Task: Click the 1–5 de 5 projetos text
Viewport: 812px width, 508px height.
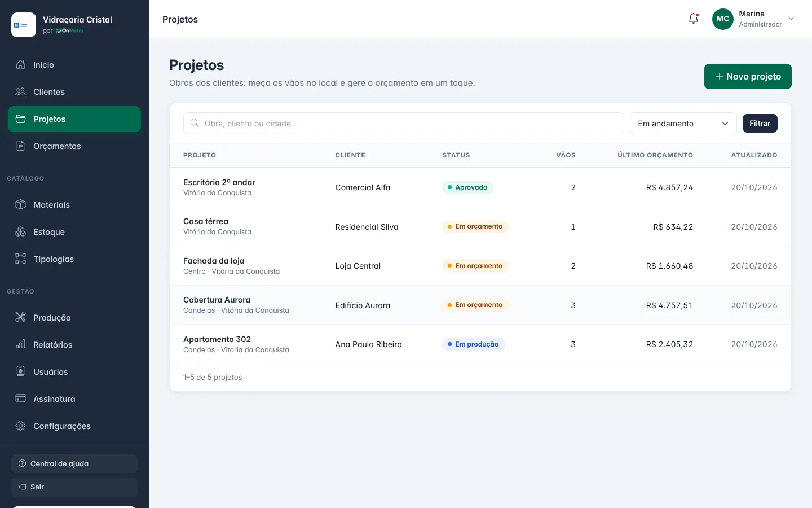Action: (x=213, y=378)
